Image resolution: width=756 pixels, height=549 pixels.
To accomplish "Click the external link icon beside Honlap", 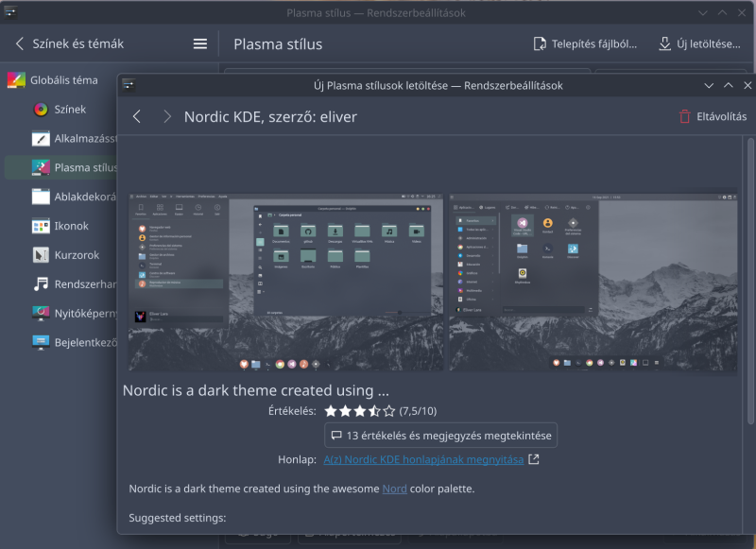I will 533,459.
